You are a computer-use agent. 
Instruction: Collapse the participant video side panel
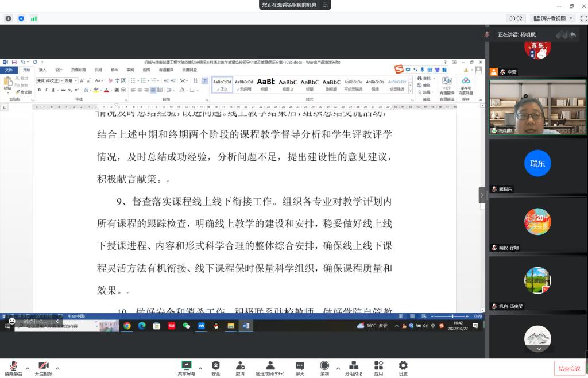point(482,195)
